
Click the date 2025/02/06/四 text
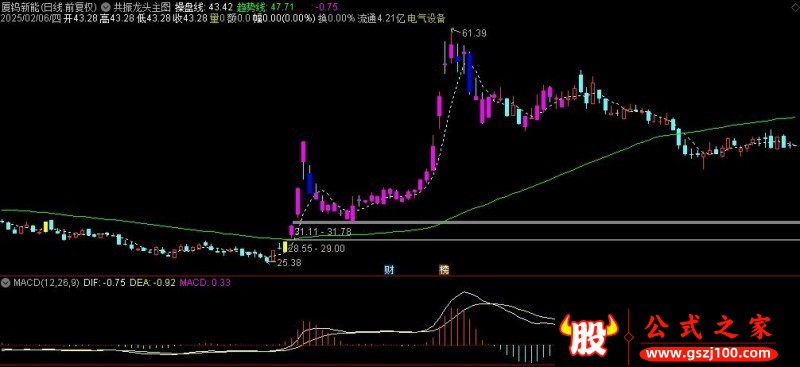pyautogui.click(x=30, y=18)
